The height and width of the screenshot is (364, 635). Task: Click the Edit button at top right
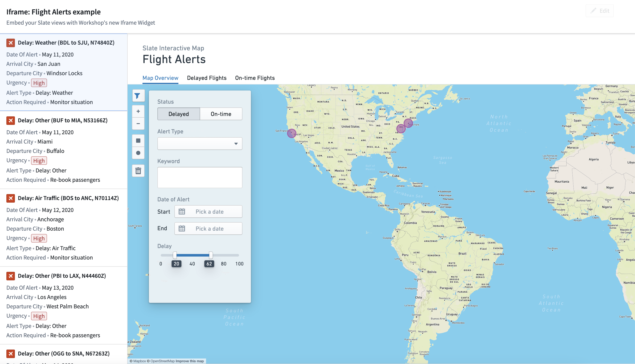click(x=600, y=11)
